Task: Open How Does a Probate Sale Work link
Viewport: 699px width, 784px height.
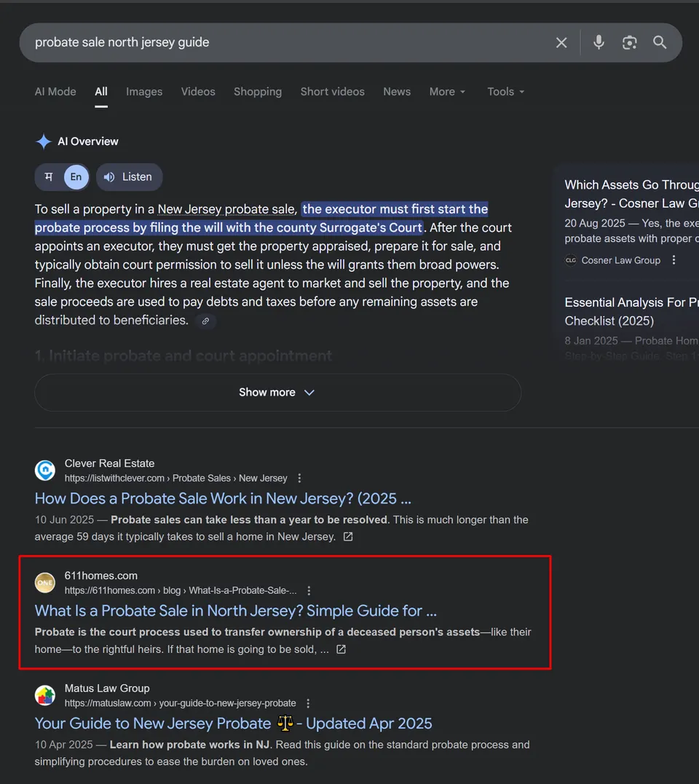Action: (x=223, y=498)
